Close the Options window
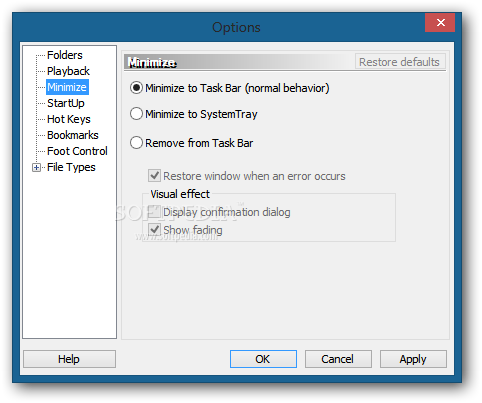The width and height of the screenshot is (482, 403). [440, 23]
